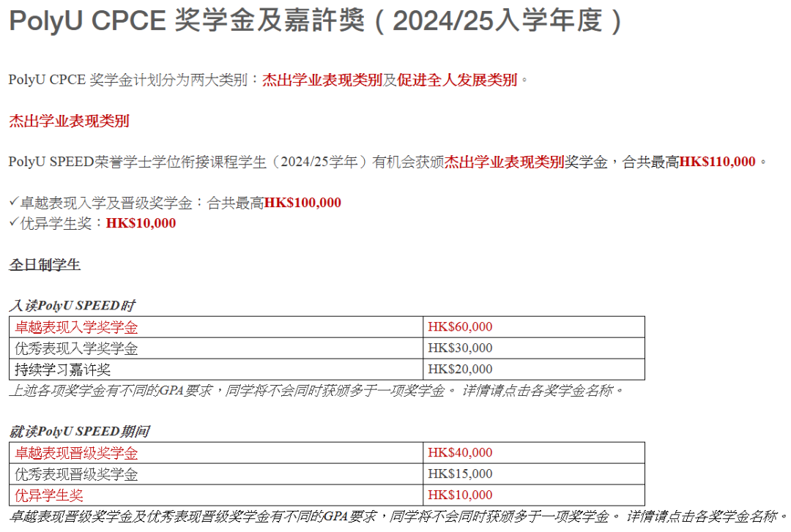Click the page heading PolyU CPCE 奖学金及嘉許獎

tap(316, 21)
